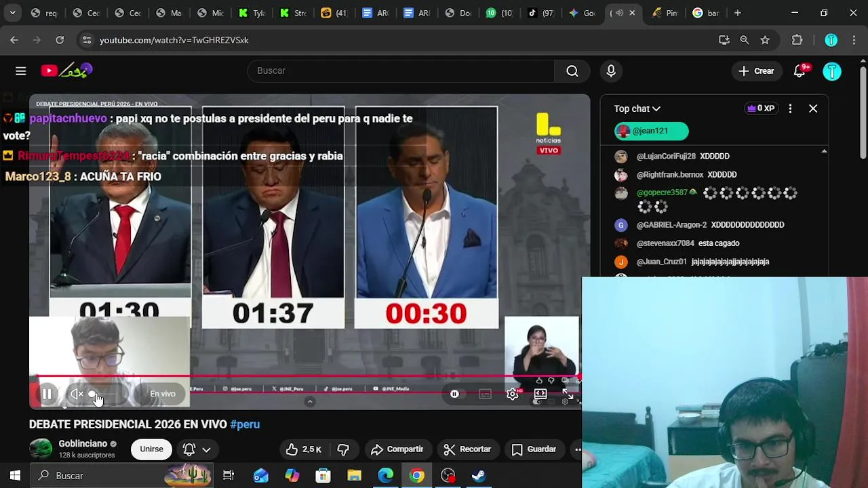
Task: Go back using the browser arrow
Action: tap(14, 40)
